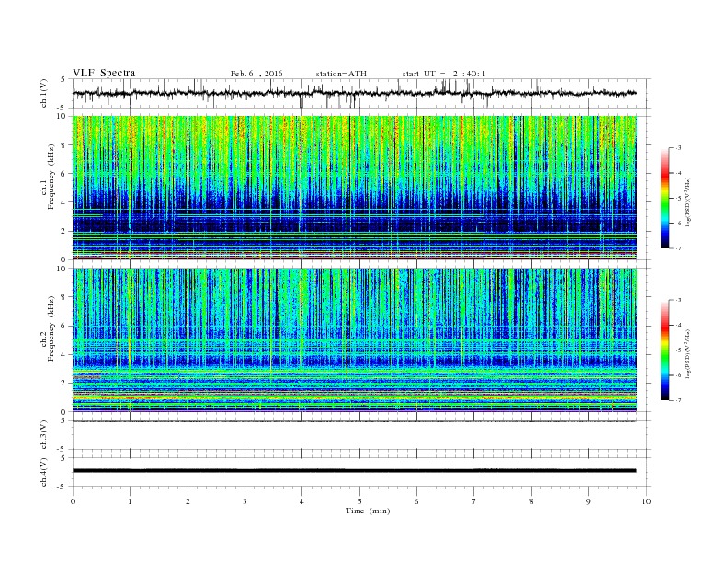Image resolution: width=728 pixels, height=563 pixels.
Task: Click the Time (min) axis label
Action: [368, 511]
